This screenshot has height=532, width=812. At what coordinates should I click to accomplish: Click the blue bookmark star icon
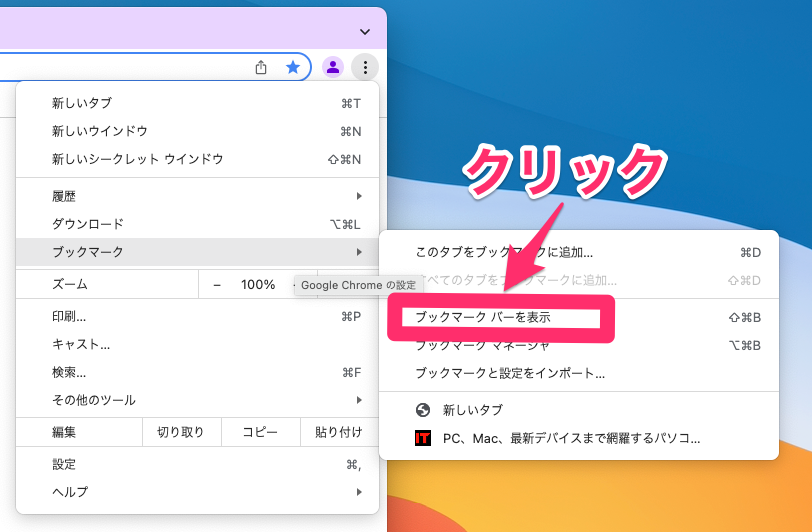click(293, 67)
